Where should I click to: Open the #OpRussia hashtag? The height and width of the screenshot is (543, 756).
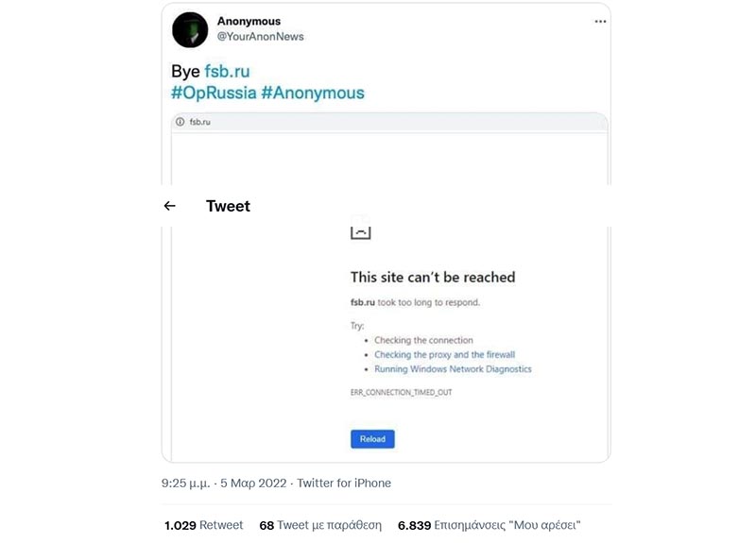[213, 93]
